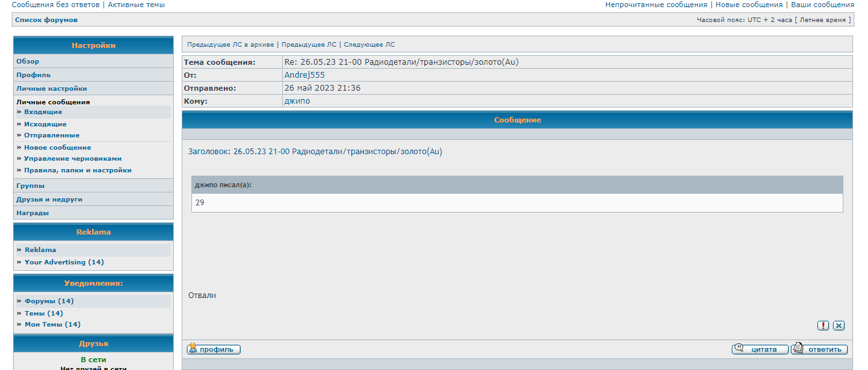Click recipient name 'джипо'
Image resolution: width=868 pixels, height=370 pixels.
point(297,101)
